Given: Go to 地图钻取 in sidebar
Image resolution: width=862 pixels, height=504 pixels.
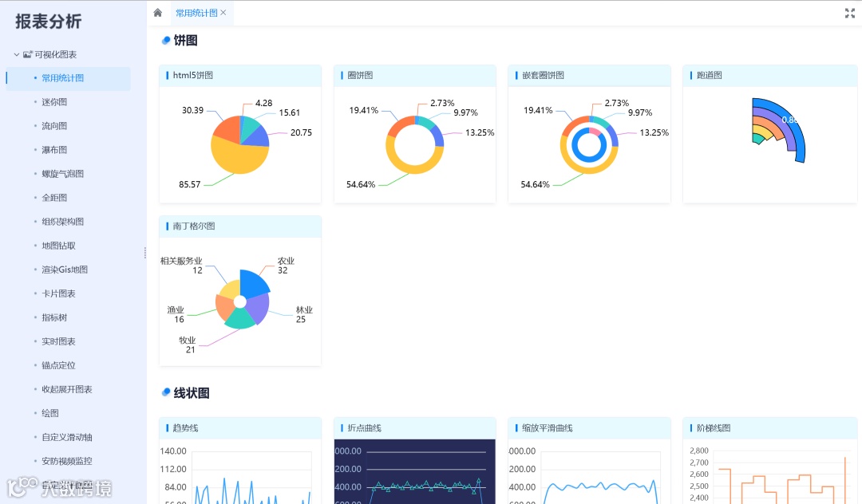Looking at the screenshot, I should point(59,246).
